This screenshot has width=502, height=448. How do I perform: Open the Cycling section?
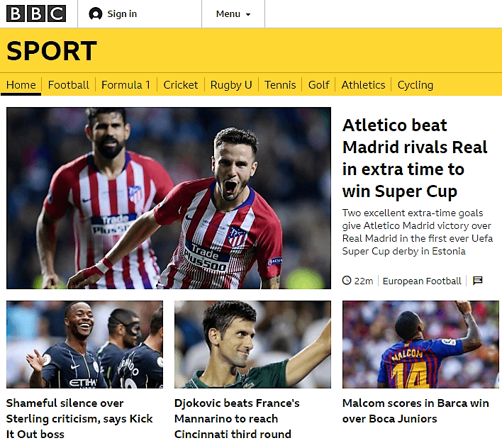click(415, 85)
